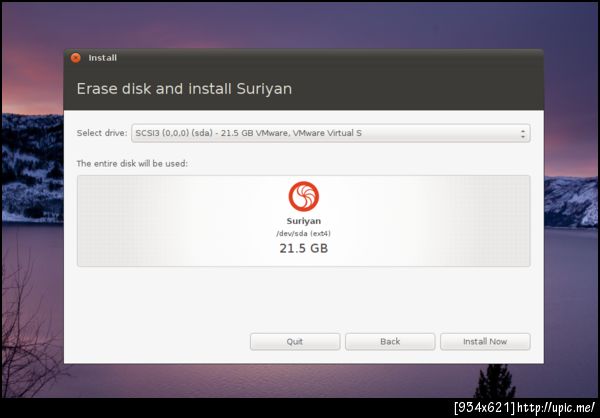600x418 pixels.
Task: Click the 'Erase disk and install Suriyan' heading
Action: click(184, 89)
